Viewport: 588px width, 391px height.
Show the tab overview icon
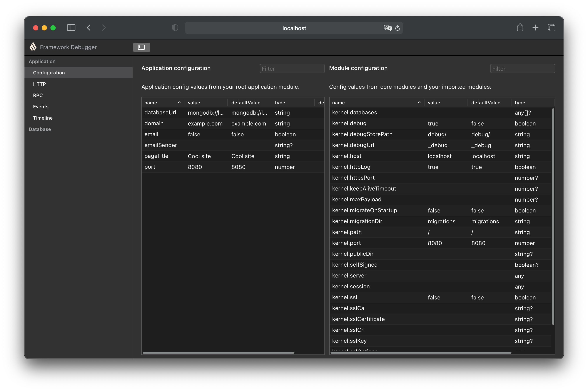pyautogui.click(x=551, y=28)
